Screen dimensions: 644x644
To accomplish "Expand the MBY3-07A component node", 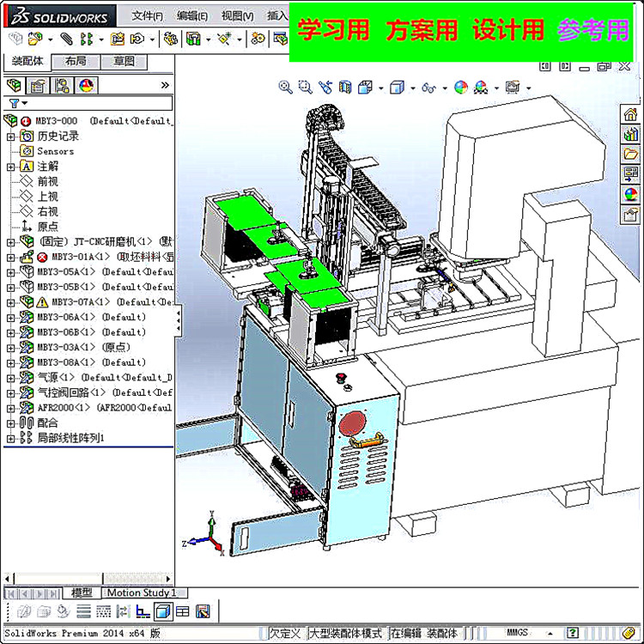I will [10, 303].
